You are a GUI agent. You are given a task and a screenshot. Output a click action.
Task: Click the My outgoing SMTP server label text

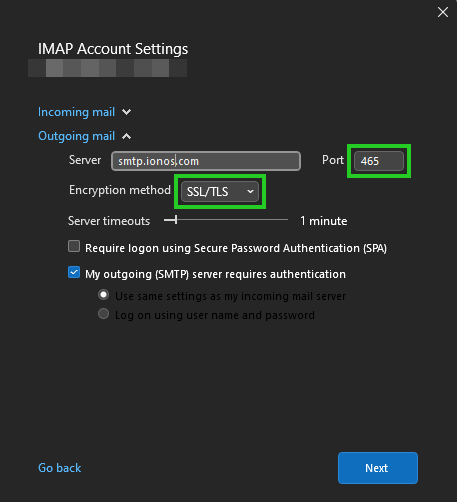(x=215, y=274)
